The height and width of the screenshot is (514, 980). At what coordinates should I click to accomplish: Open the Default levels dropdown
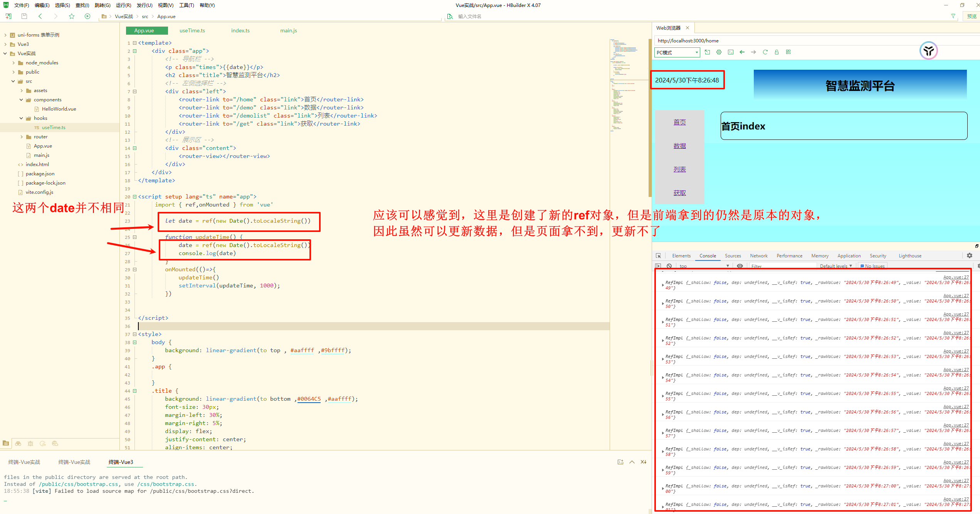[835, 266]
